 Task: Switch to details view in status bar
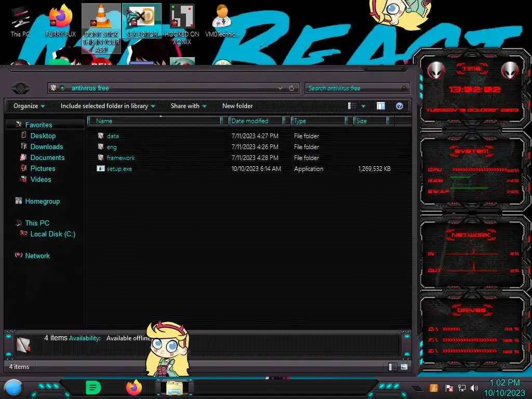(x=393, y=367)
